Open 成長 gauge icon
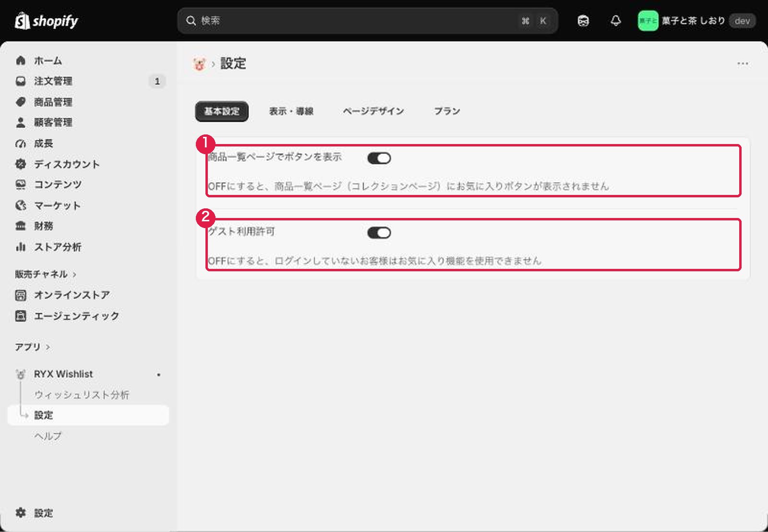This screenshot has height=532, width=768. [21, 143]
